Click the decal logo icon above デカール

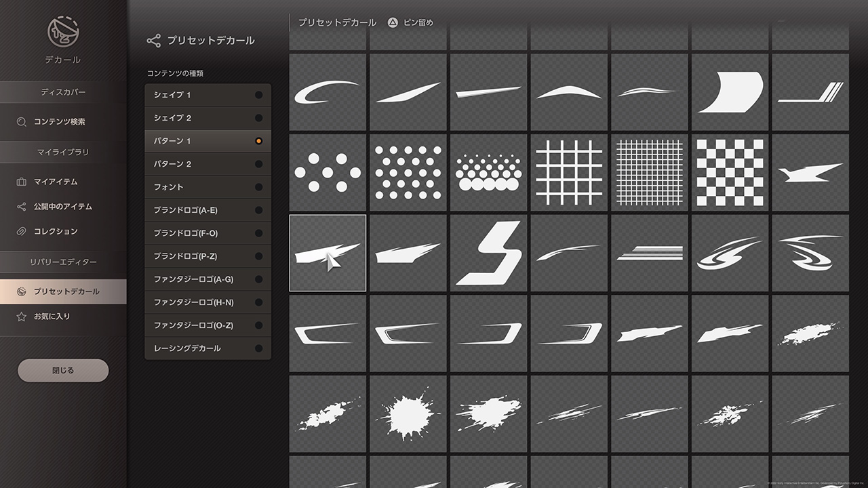[x=63, y=32]
